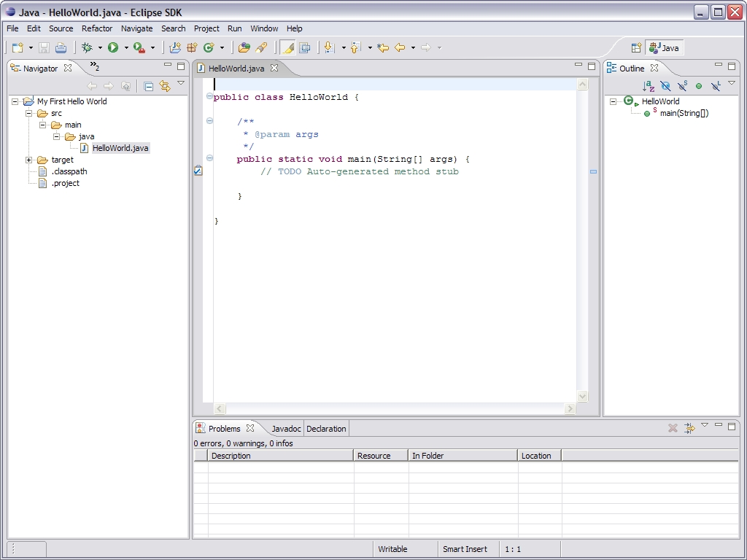Toggle Show Source of Selected Element Only

[304, 47]
